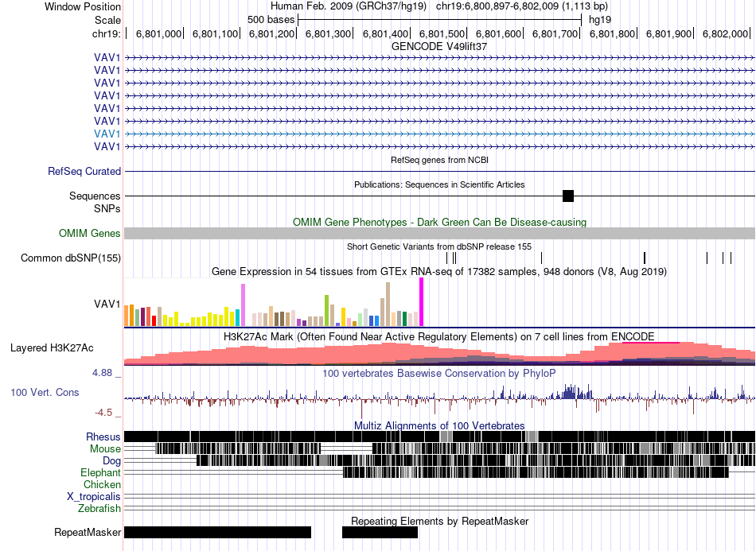Select the tallest tan GTEx bar
The height and width of the screenshot is (551, 756).
[x=388, y=305]
